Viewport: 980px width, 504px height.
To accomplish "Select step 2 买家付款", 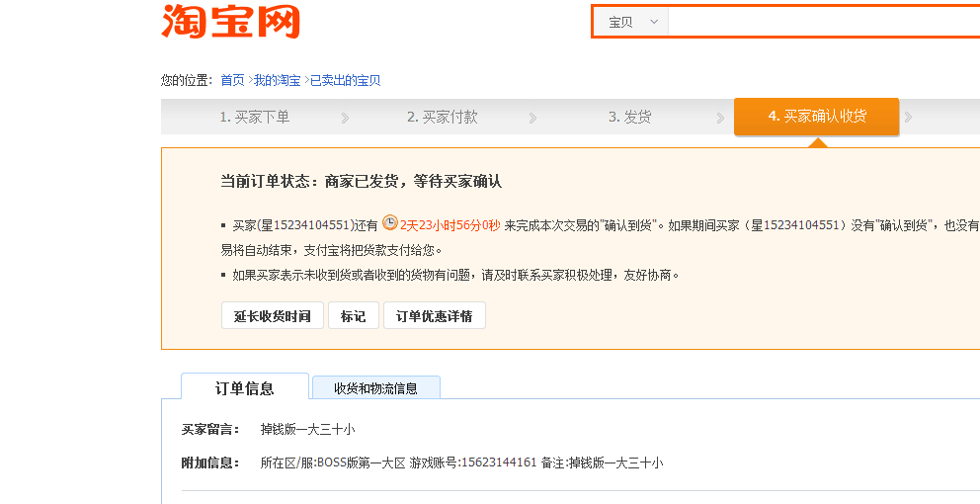I will click(442, 117).
